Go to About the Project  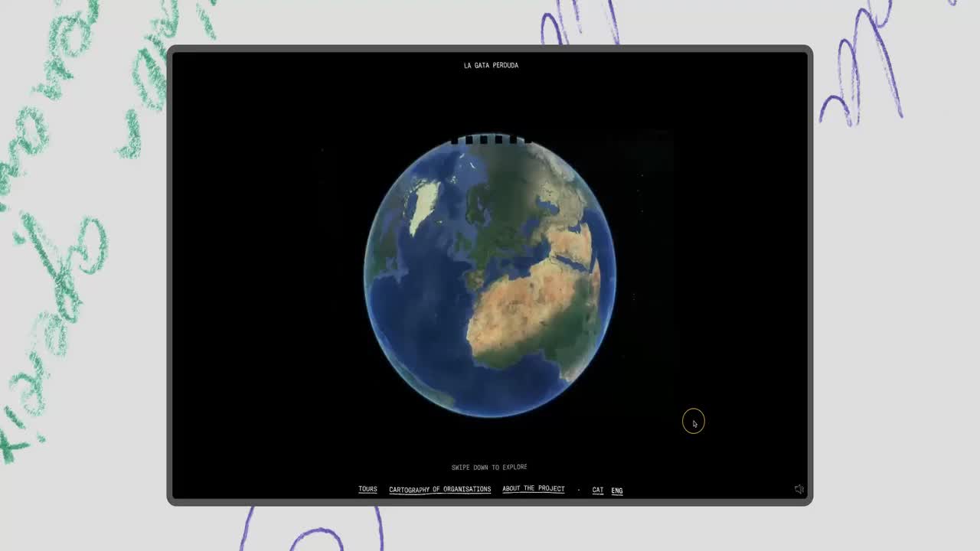[533, 488]
